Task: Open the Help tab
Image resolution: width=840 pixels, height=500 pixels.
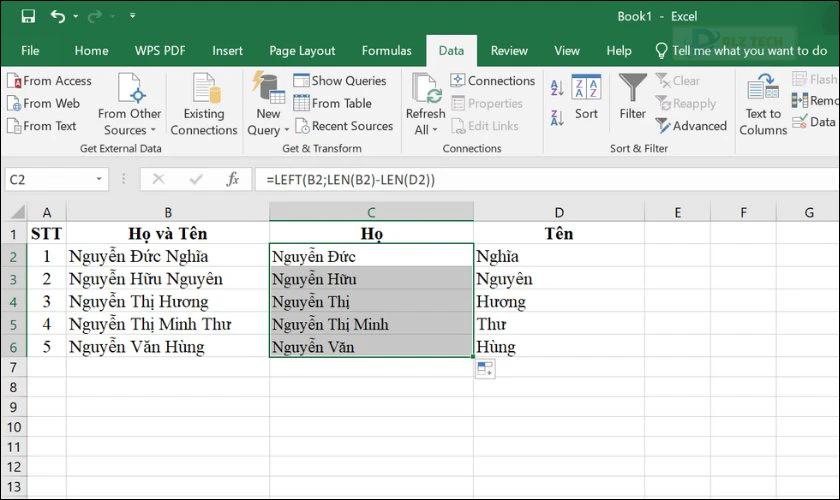Action: (619, 51)
